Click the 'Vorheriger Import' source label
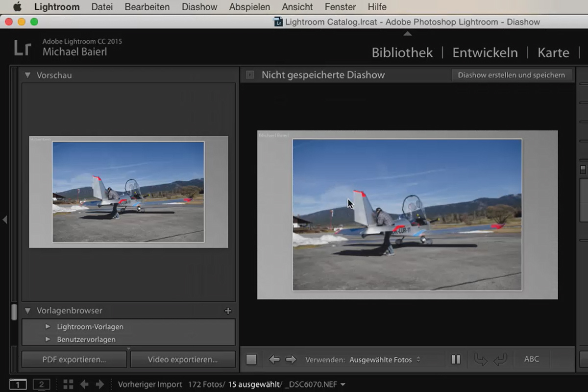The height and width of the screenshot is (392, 588). (x=150, y=385)
